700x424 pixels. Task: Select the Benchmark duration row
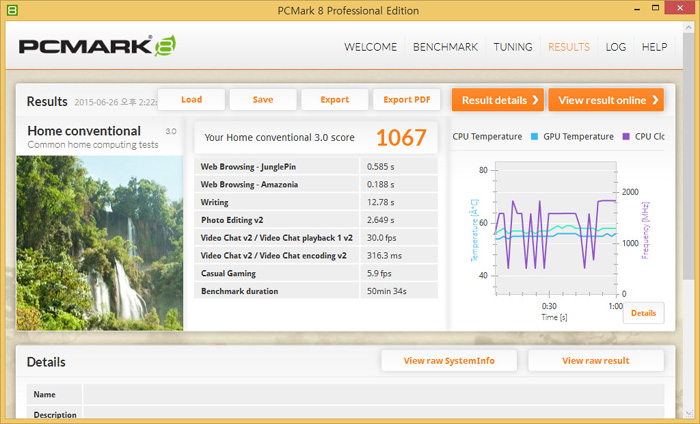pyautogui.click(x=316, y=291)
